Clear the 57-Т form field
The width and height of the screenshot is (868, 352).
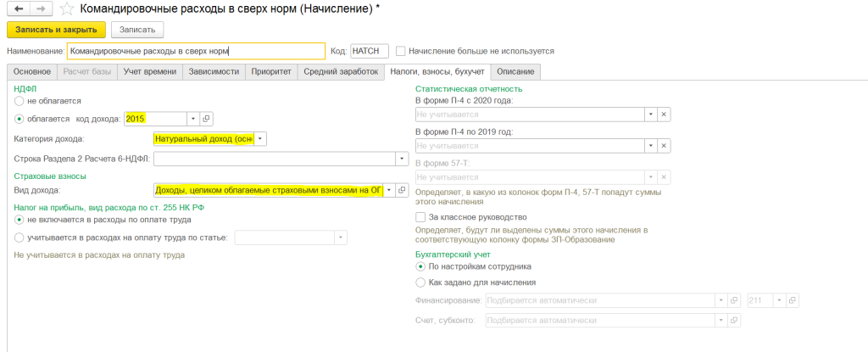tap(664, 177)
